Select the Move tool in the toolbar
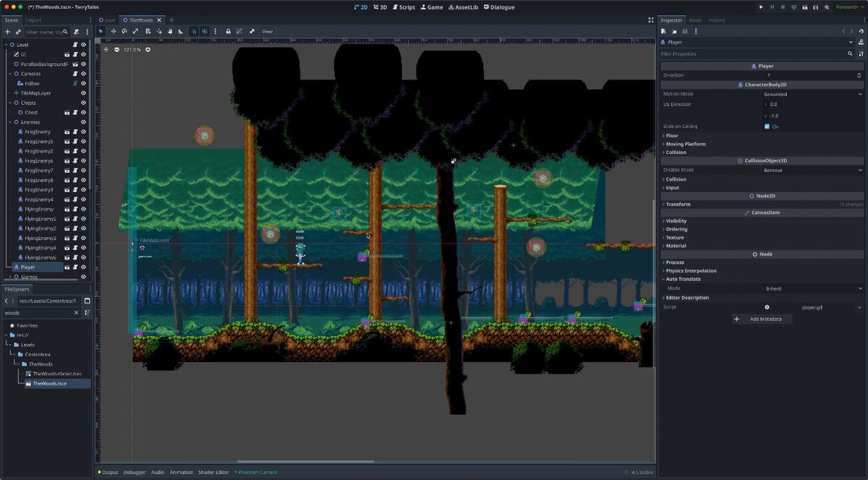Viewport: 868px width, 480px height. [113, 32]
